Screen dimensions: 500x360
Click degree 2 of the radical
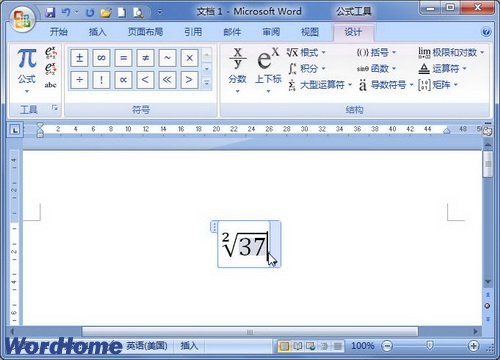[226, 237]
